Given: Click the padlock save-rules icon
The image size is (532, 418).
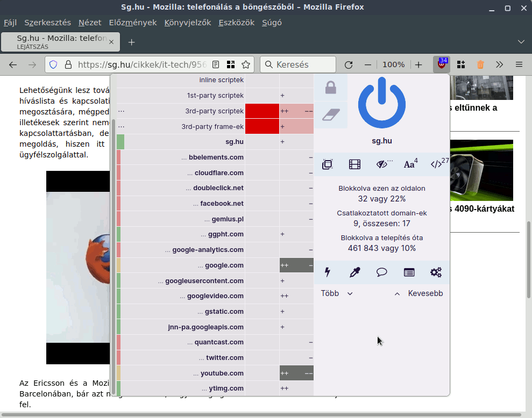Looking at the screenshot, I should (x=330, y=88).
